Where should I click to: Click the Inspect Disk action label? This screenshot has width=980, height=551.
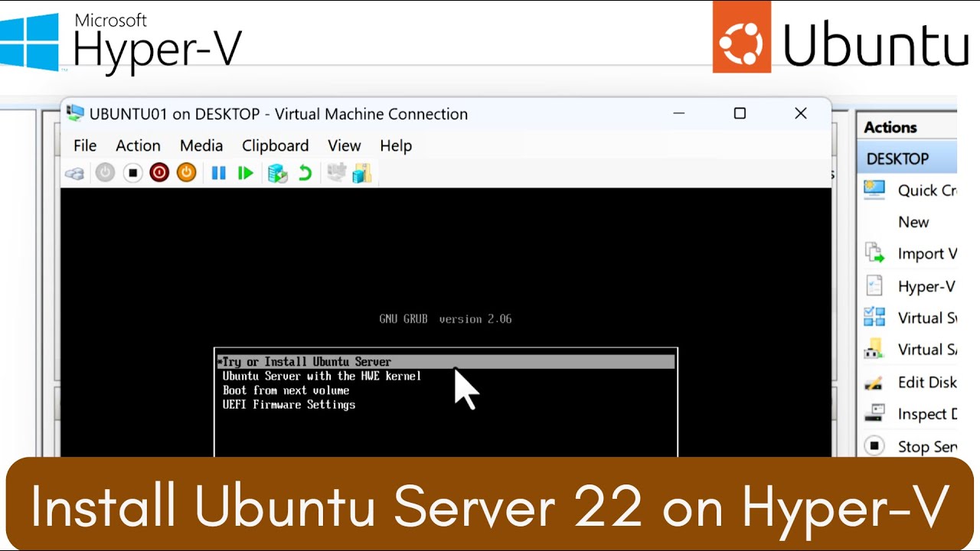coord(927,414)
